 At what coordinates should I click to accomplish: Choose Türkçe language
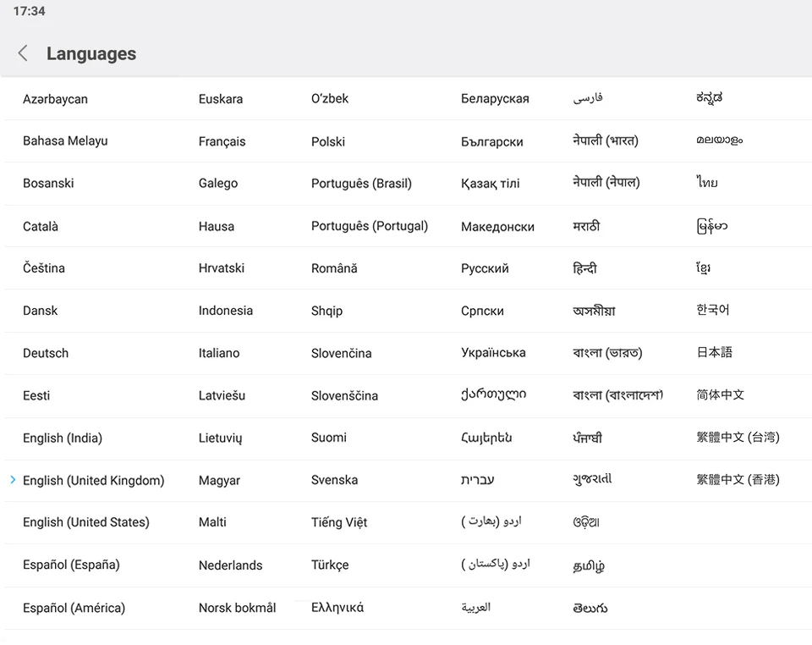pos(330,565)
